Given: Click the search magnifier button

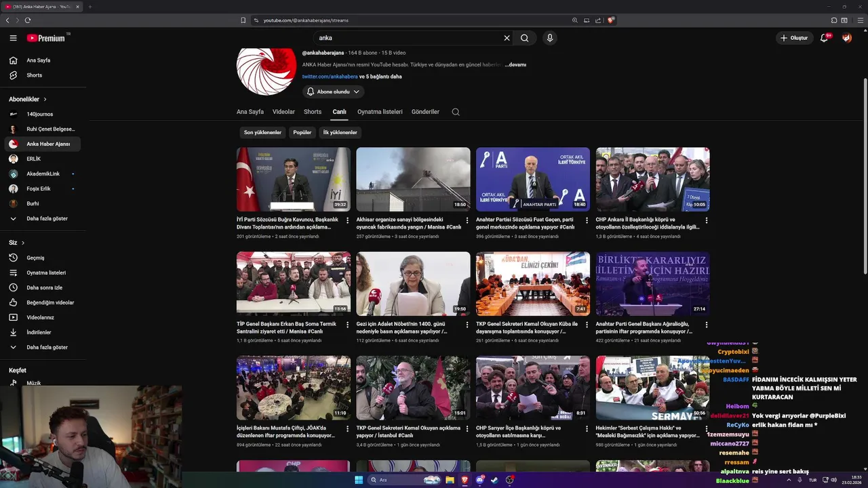Looking at the screenshot, I should [x=525, y=38].
